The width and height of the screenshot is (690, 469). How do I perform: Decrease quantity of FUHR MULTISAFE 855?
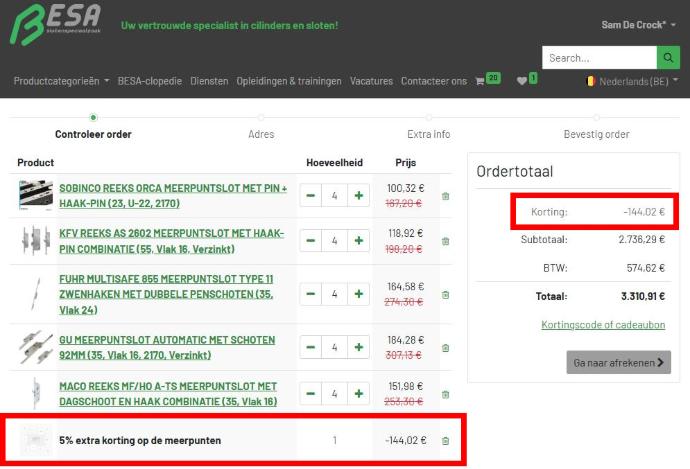[x=310, y=294]
